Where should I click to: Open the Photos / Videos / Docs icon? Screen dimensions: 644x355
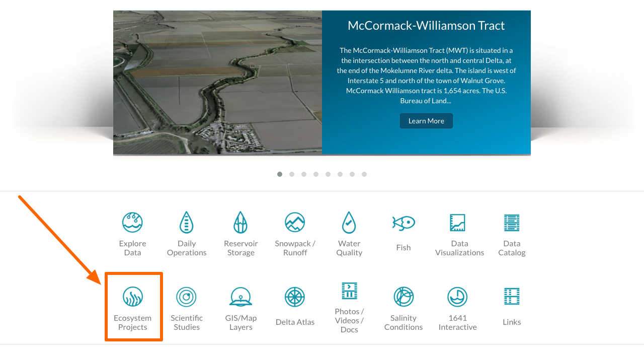(x=349, y=291)
